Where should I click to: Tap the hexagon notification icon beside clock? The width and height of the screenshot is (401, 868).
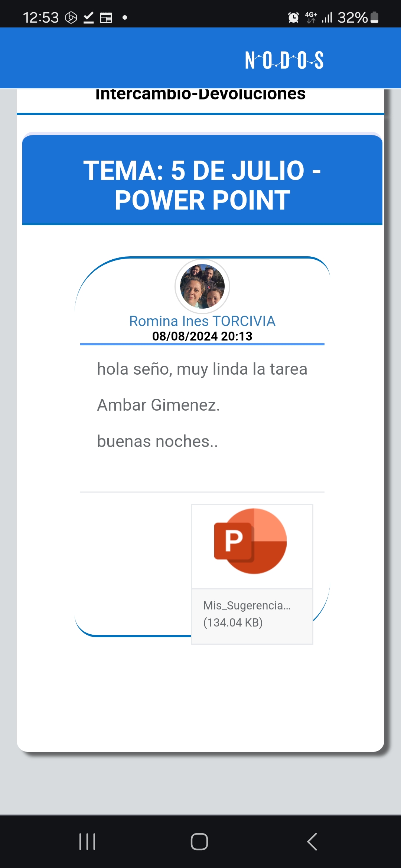71,17
